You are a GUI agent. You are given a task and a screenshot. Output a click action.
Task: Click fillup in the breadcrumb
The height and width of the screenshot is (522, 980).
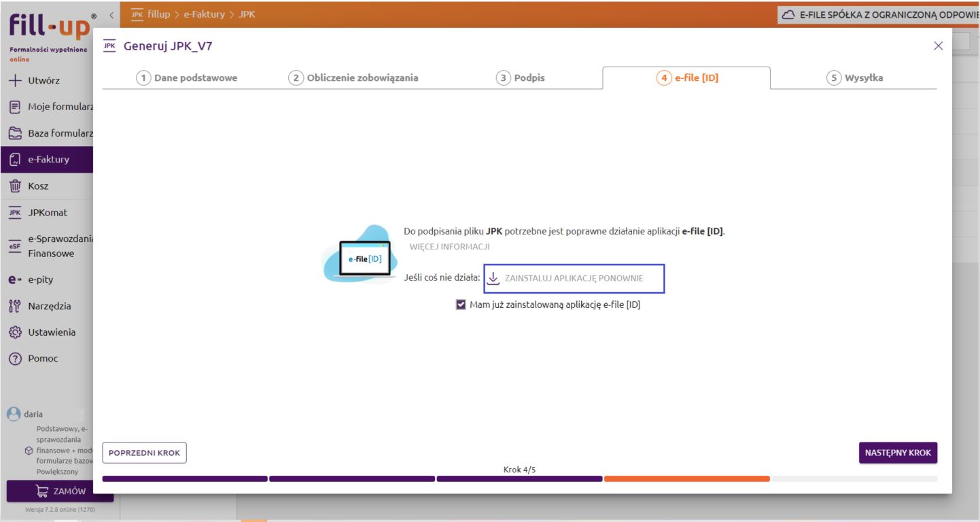click(158, 14)
